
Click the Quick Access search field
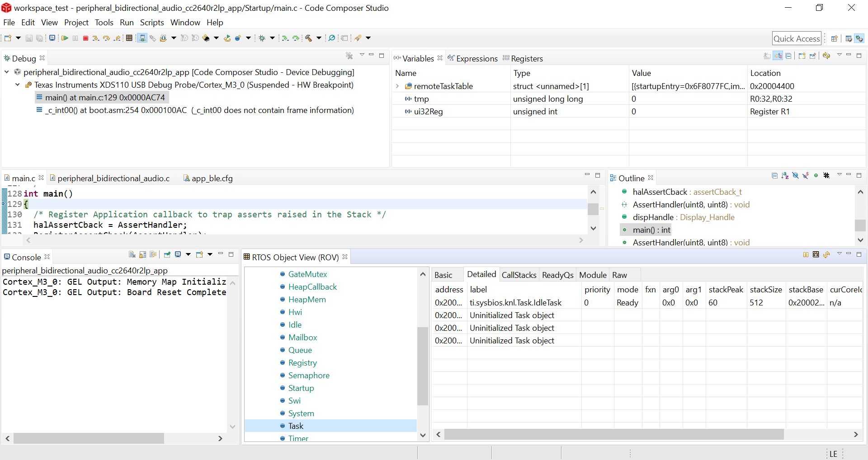(796, 39)
